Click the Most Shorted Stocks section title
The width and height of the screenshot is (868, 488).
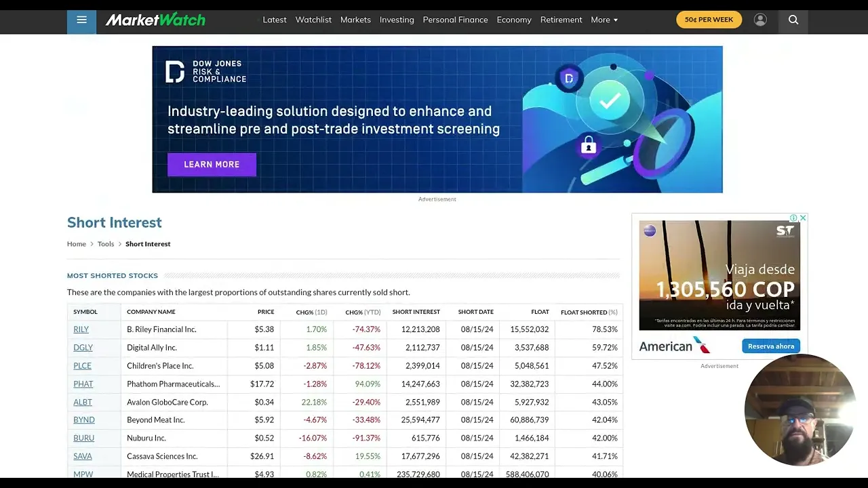pos(113,276)
